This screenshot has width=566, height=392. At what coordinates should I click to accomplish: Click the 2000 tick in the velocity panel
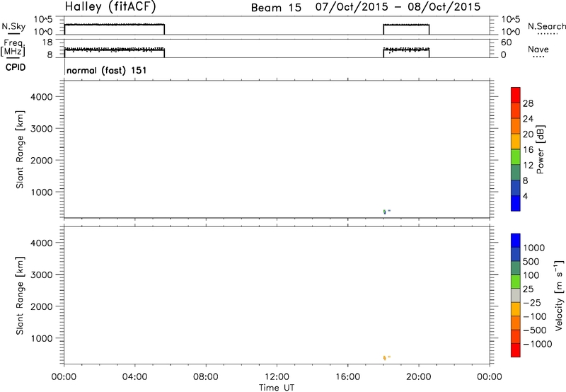(x=41, y=306)
